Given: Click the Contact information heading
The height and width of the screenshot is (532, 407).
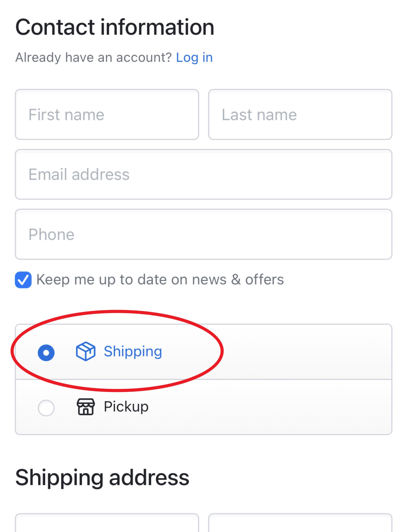Looking at the screenshot, I should tap(115, 27).
